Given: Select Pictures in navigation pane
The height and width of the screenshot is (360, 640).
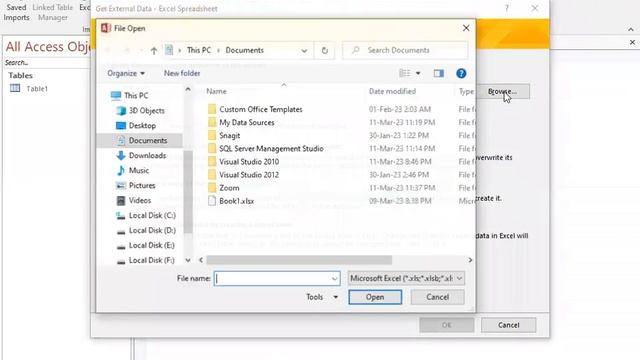Looking at the screenshot, I should pyautogui.click(x=142, y=185).
